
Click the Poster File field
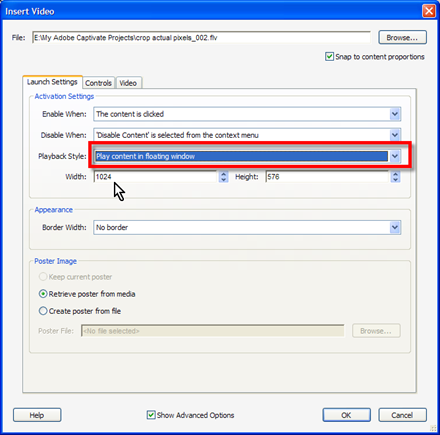click(x=213, y=331)
